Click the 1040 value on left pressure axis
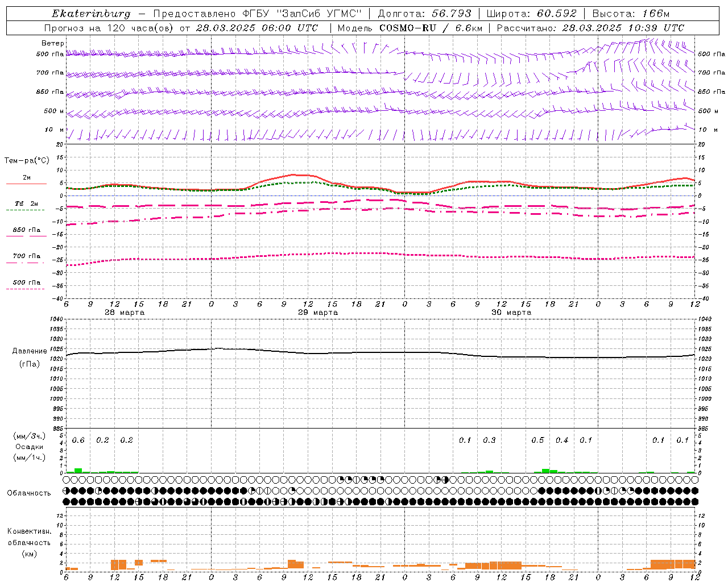This screenshot has height=582, width=728. 57,319
